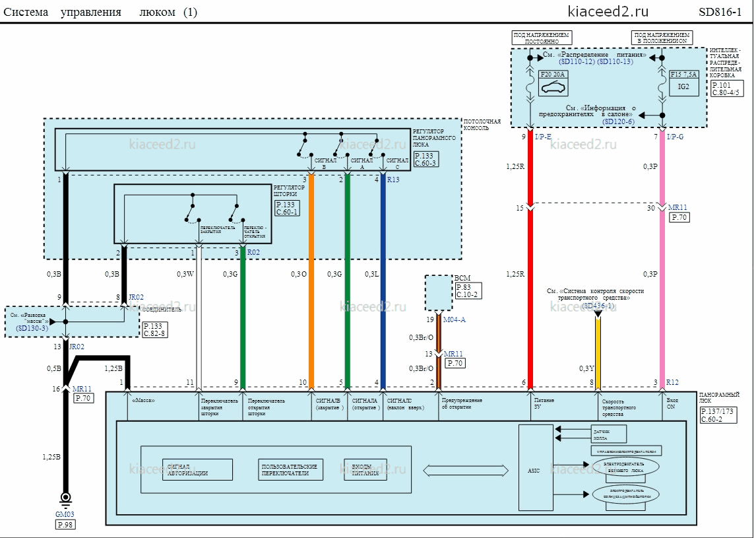This screenshot has height=538, width=756.
Task: Click the black triangle above the yellow 0,3Y wire
Action: 598,315
